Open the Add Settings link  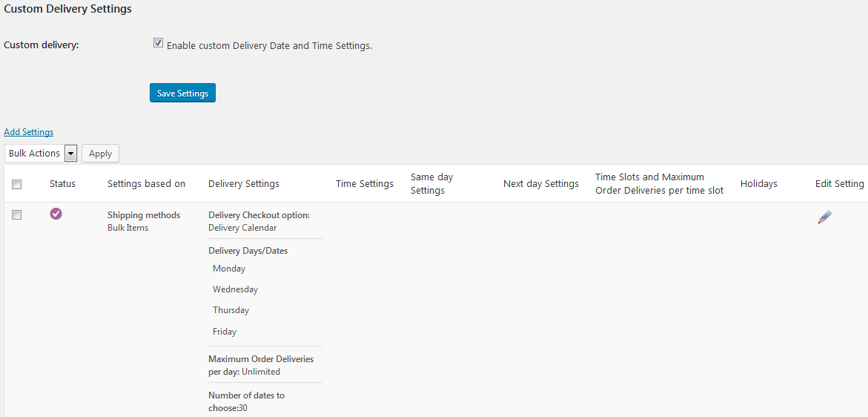pyautogui.click(x=29, y=132)
